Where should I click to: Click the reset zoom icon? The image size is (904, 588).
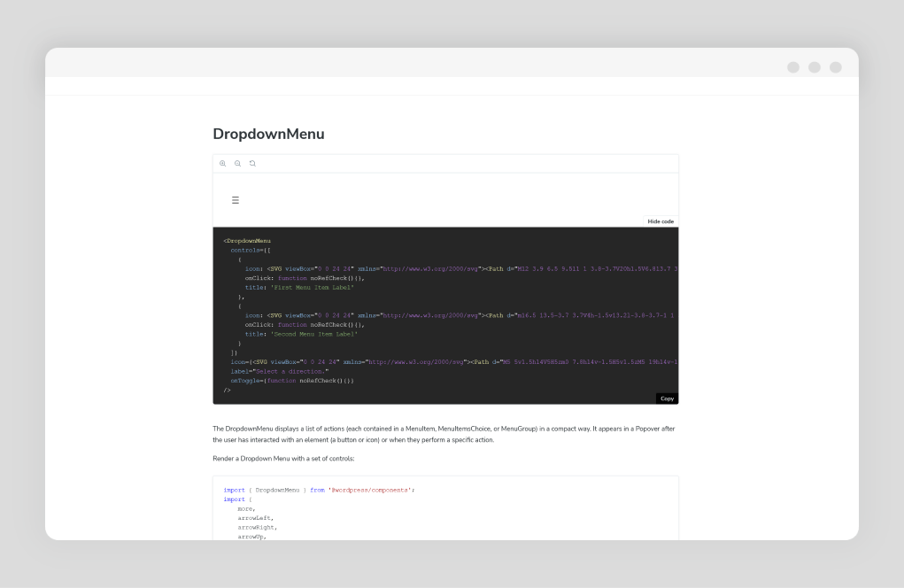[x=252, y=164]
